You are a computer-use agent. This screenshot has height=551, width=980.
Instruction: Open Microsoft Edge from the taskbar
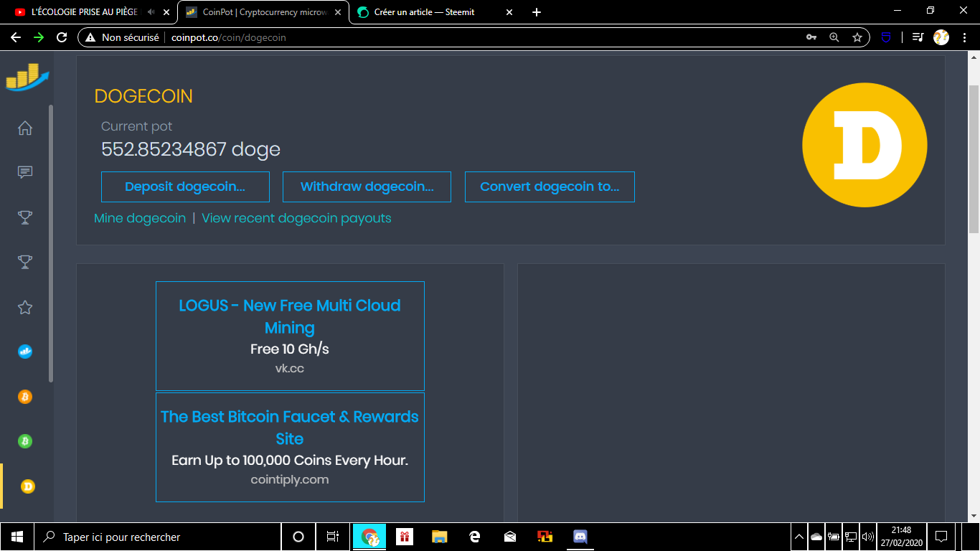(x=474, y=537)
